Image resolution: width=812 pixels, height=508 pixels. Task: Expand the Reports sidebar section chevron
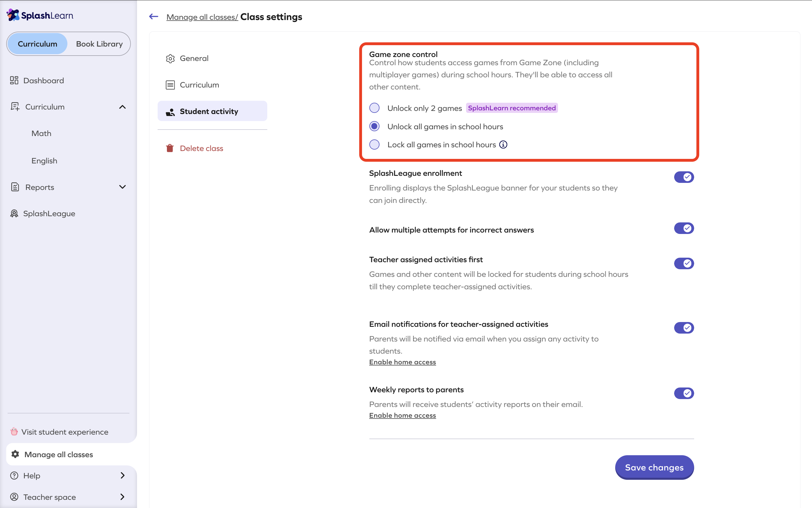122,187
